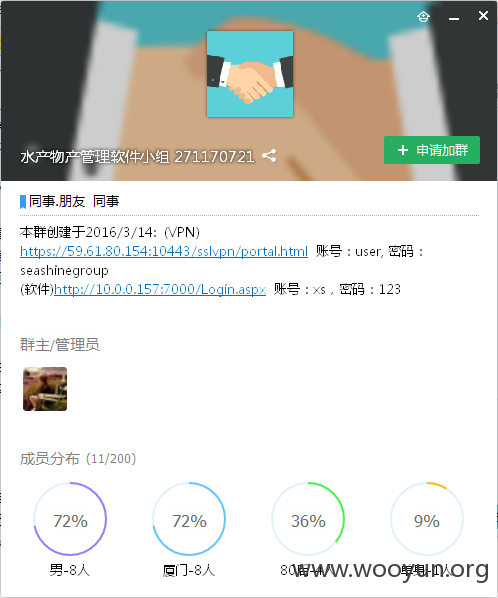Click the 群主/管理员 section heading
Image resolution: width=498 pixels, height=598 pixels.
point(59,345)
